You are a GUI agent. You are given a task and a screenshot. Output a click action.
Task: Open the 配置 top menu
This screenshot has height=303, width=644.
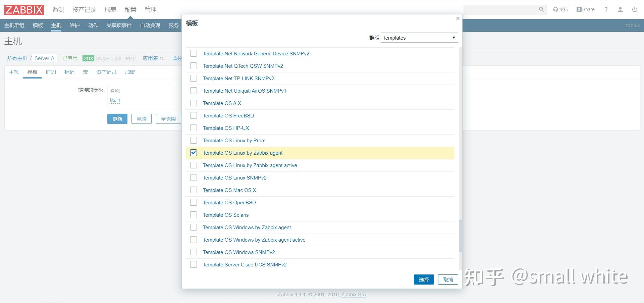click(x=130, y=10)
